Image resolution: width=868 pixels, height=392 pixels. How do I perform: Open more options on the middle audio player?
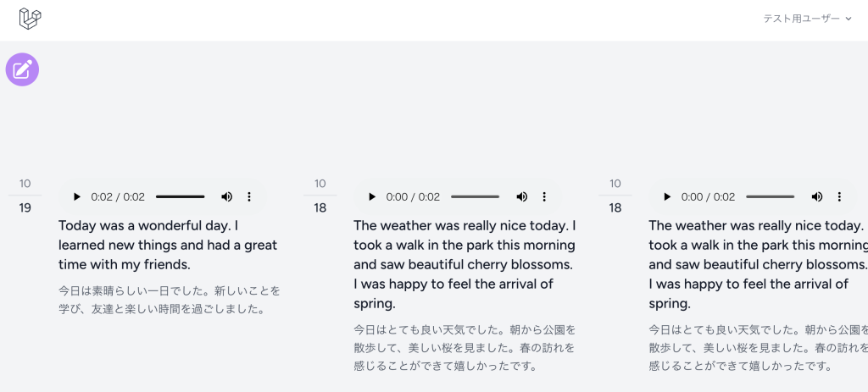click(x=544, y=196)
